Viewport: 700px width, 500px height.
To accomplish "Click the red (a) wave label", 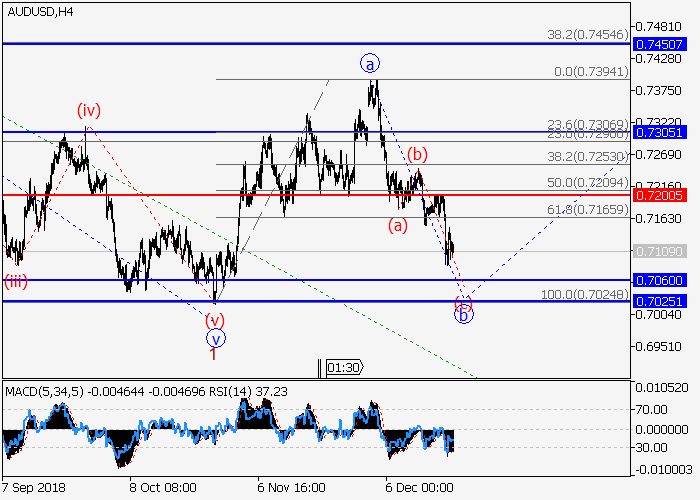I will (x=398, y=225).
